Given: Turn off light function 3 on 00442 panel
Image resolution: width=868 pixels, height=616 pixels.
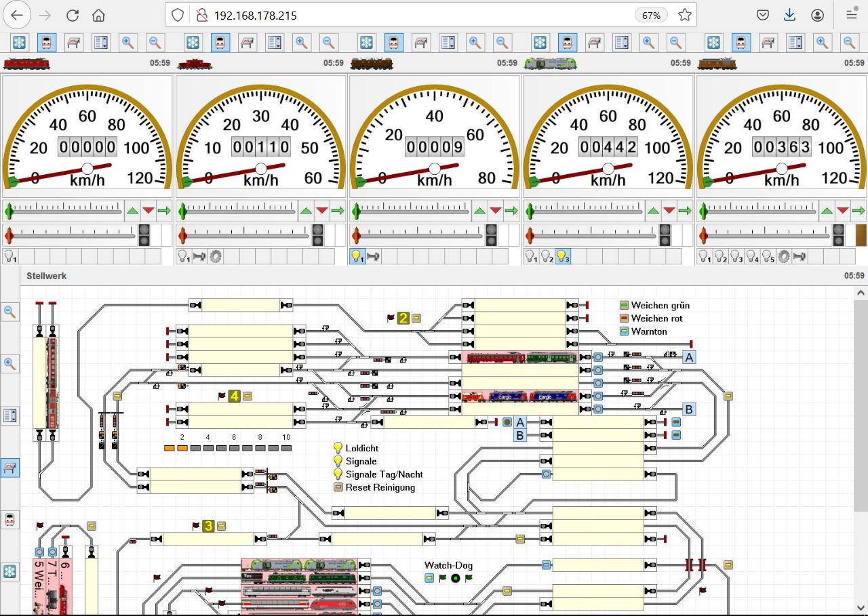Looking at the screenshot, I should coord(562,256).
